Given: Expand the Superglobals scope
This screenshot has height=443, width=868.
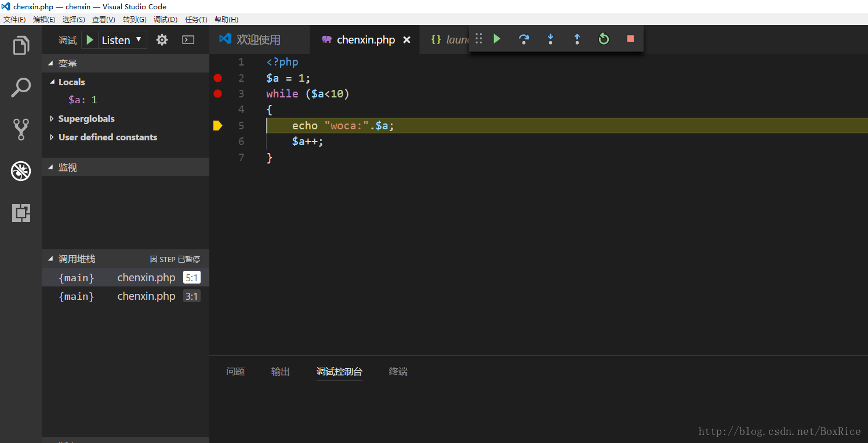Looking at the screenshot, I should point(53,119).
